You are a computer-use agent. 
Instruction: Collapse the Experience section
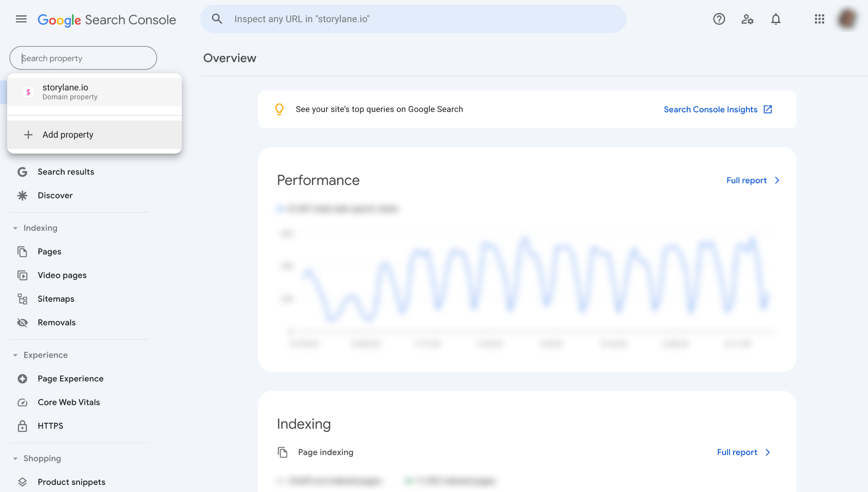pos(15,355)
